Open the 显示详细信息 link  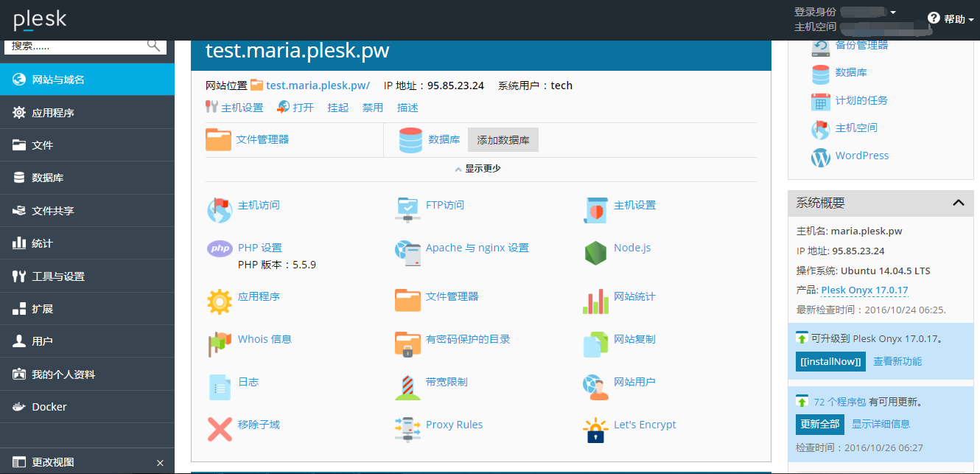(x=881, y=424)
